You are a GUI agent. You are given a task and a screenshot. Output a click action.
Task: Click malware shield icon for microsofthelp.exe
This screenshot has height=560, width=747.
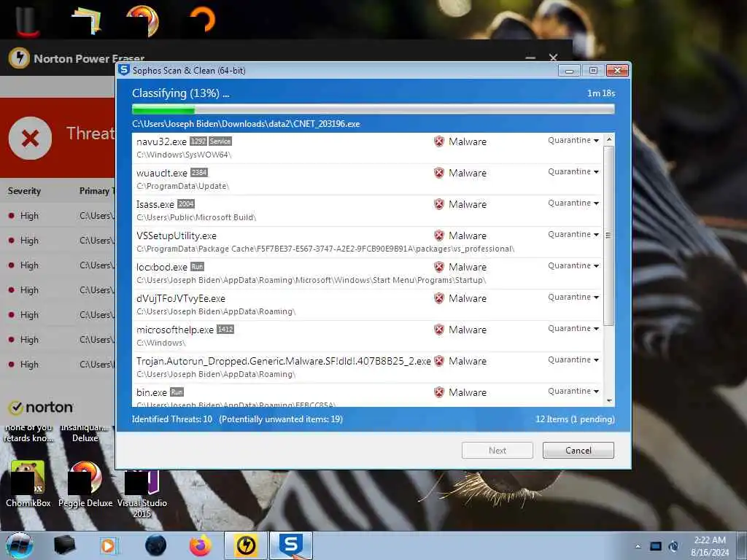[439, 330]
